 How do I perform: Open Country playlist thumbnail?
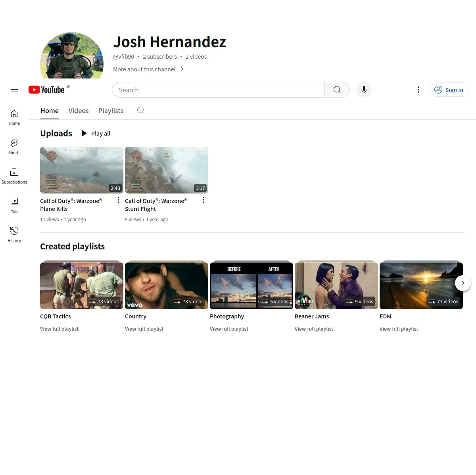click(167, 285)
